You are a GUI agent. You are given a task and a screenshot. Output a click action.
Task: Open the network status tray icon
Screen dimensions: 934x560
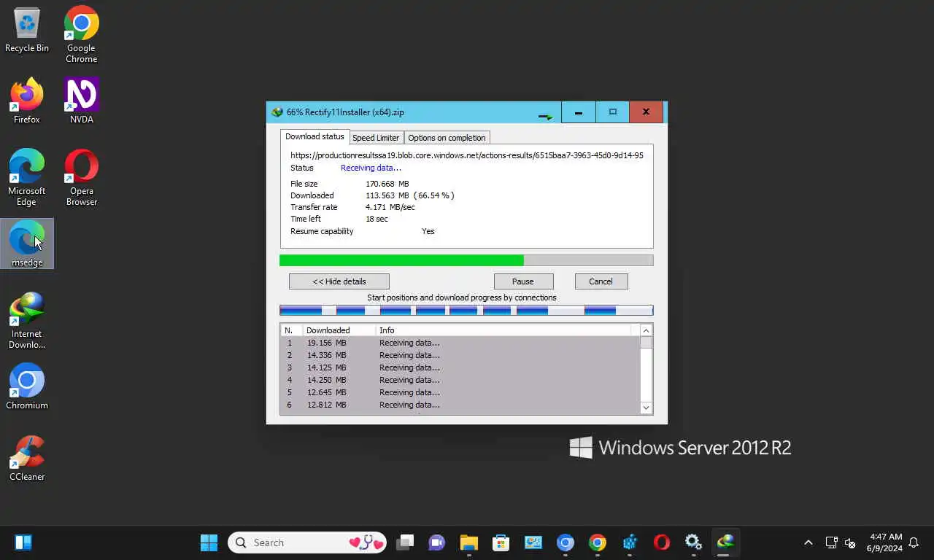(831, 542)
